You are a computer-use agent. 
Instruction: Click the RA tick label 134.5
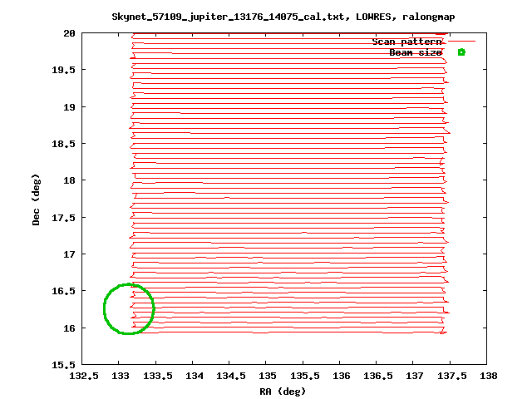pos(231,376)
